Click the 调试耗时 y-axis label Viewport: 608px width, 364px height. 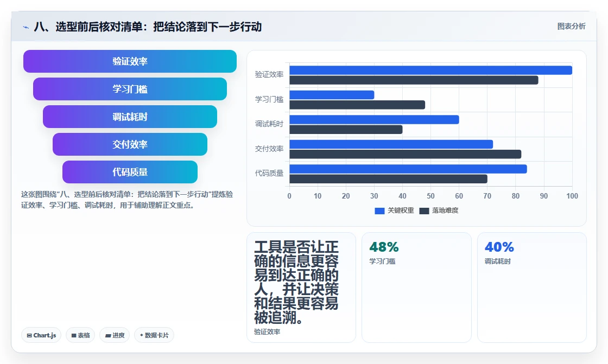click(269, 124)
